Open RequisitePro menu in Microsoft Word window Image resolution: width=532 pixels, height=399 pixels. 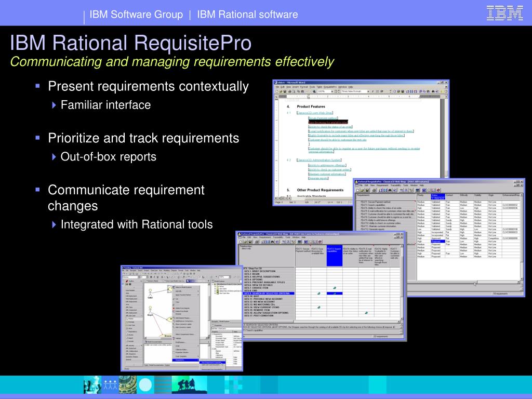tap(330, 87)
